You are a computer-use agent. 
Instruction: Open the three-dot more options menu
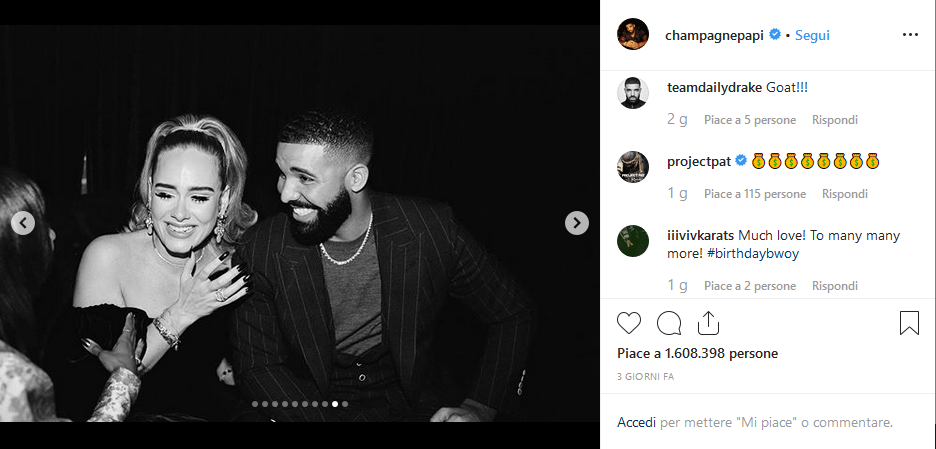[909, 35]
